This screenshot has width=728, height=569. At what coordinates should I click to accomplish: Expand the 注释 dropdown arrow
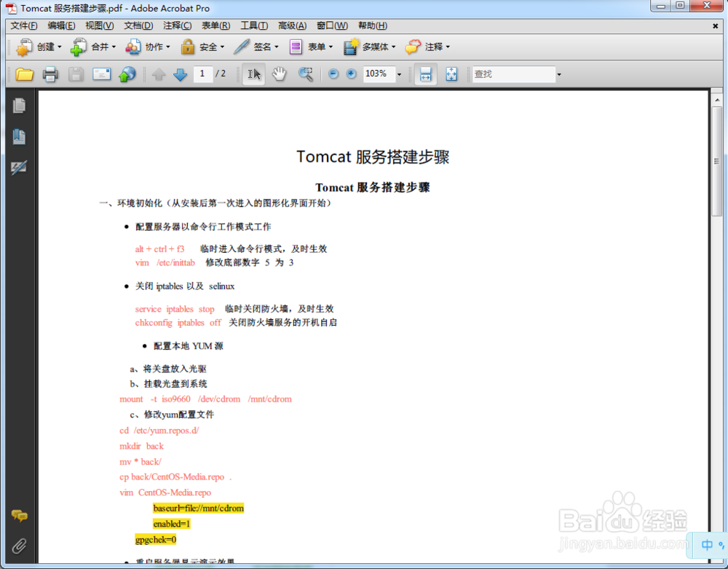(x=448, y=47)
